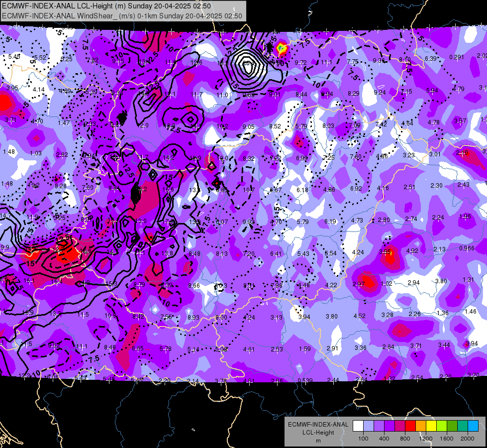Click the deep purple legend swatch
The width and height of the screenshot is (487, 448).
pyautogui.click(x=390, y=426)
